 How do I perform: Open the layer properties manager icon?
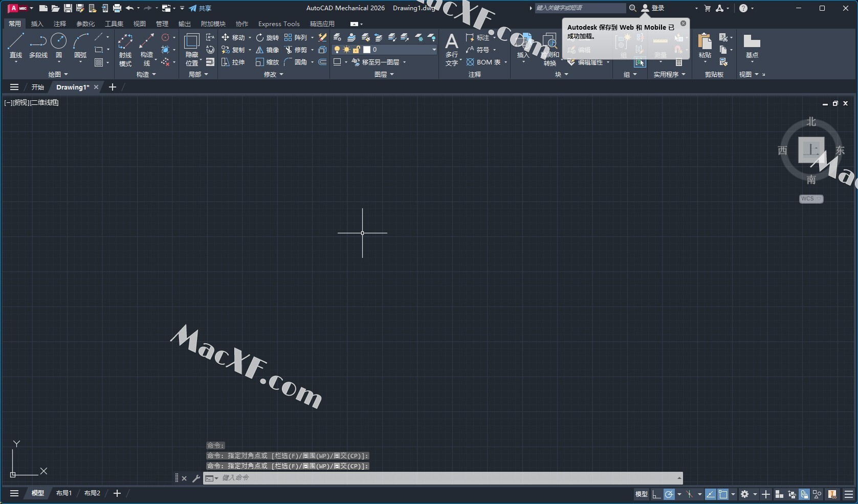coord(338,37)
